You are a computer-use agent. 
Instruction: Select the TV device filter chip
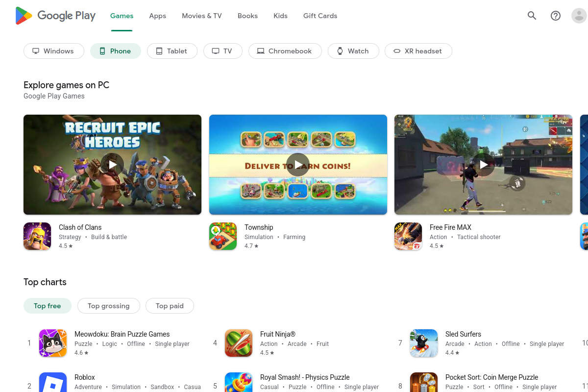point(222,51)
